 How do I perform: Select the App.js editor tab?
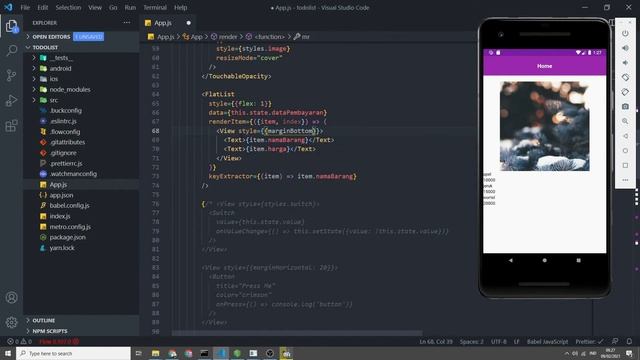pyautogui.click(x=167, y=23)
